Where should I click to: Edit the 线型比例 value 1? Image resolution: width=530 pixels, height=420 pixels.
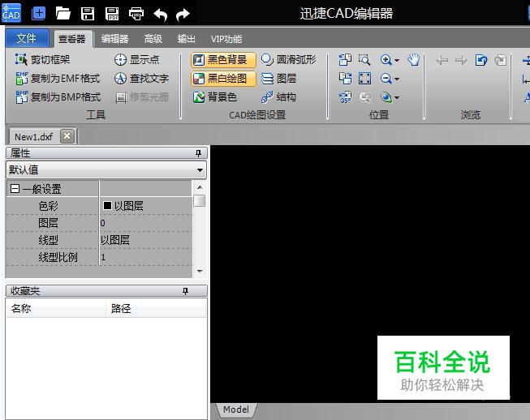tap(145, 257)
